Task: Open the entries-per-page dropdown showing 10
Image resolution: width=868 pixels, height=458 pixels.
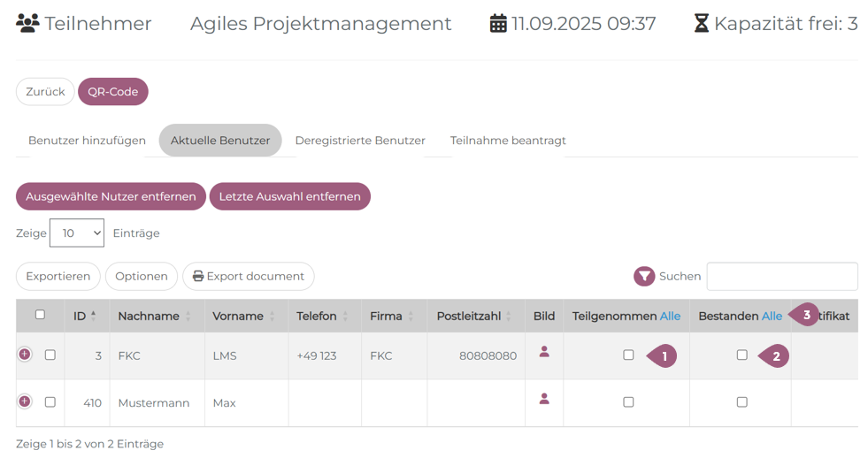Action: [x=77, y=233]
